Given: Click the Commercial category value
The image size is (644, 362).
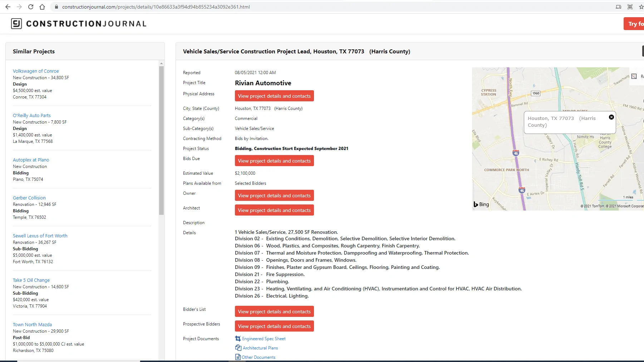Looking at the screenshot, I should (246, 119).
